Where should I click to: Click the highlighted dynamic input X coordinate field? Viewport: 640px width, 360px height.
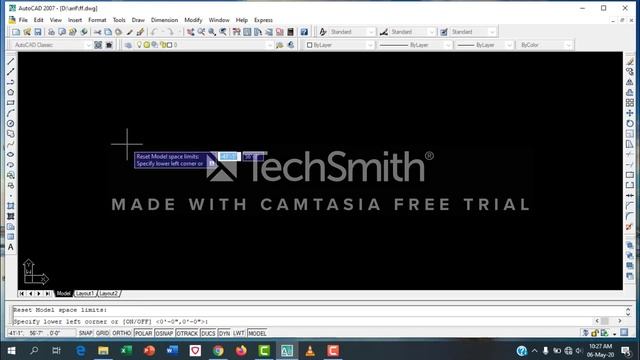coord(229,156)
